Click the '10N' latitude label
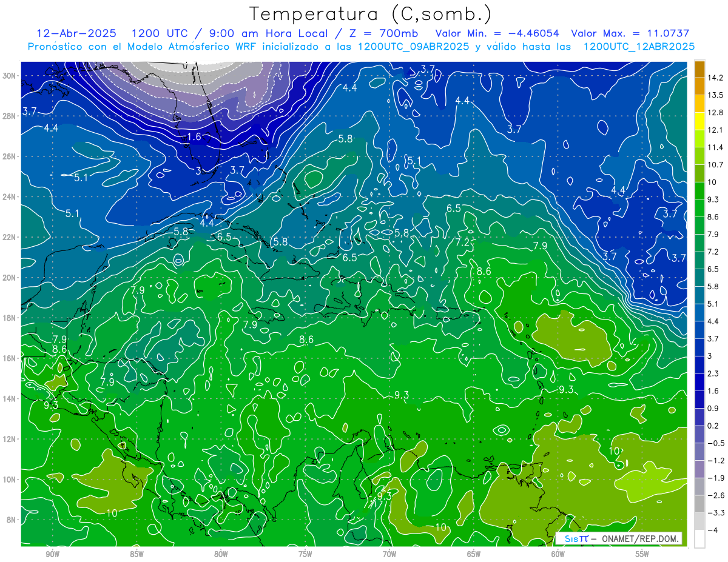The width and height of the screenshot is (728, 562). pyautogui.click(x=9, y=479)
